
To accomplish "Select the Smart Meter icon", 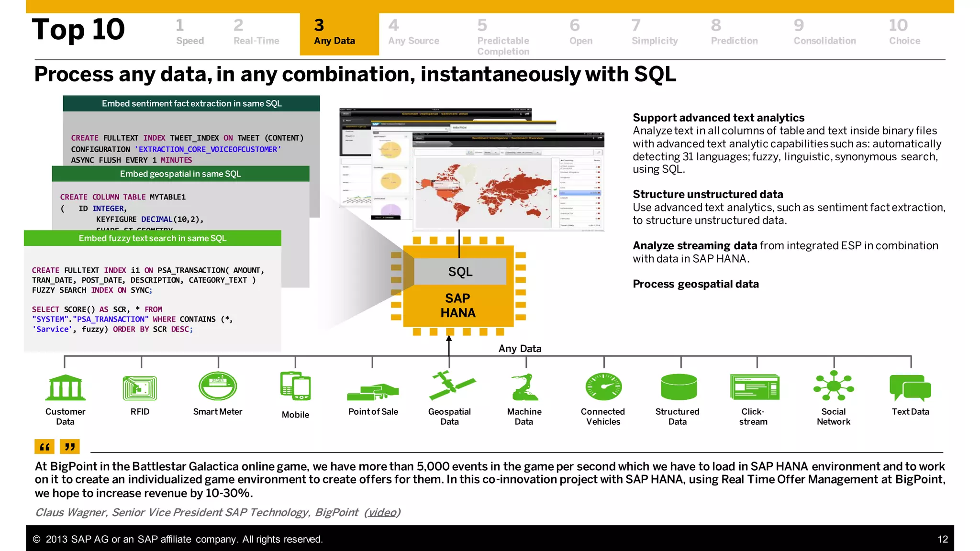I will point(218,386).
